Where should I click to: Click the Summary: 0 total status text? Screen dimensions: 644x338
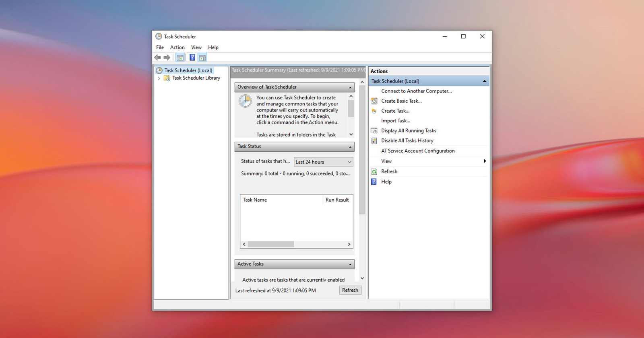[295, 174]
